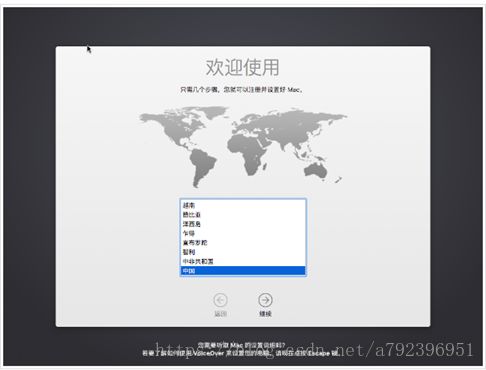Image resolution: width=486 pixels, height=370 pixels.
Task: Select 乍得 in the country list
Action: pos(243,233)
